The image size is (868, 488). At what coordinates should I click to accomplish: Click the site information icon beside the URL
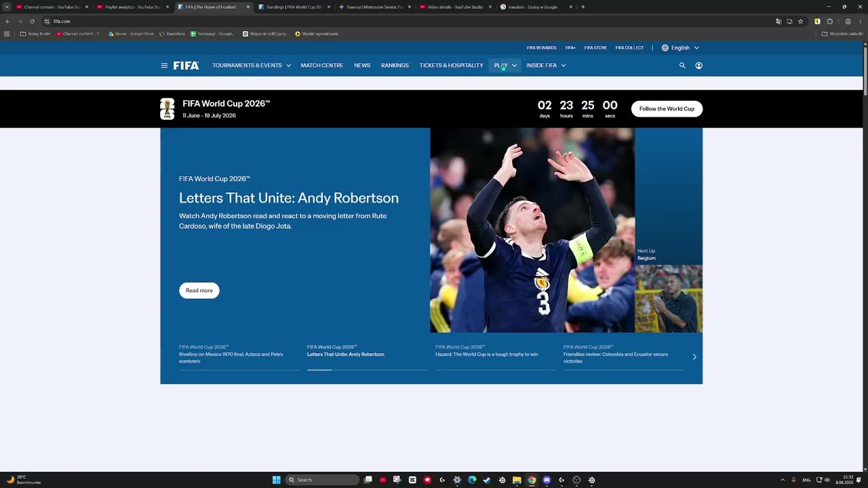pyautogui.click(x=47, y=21)
